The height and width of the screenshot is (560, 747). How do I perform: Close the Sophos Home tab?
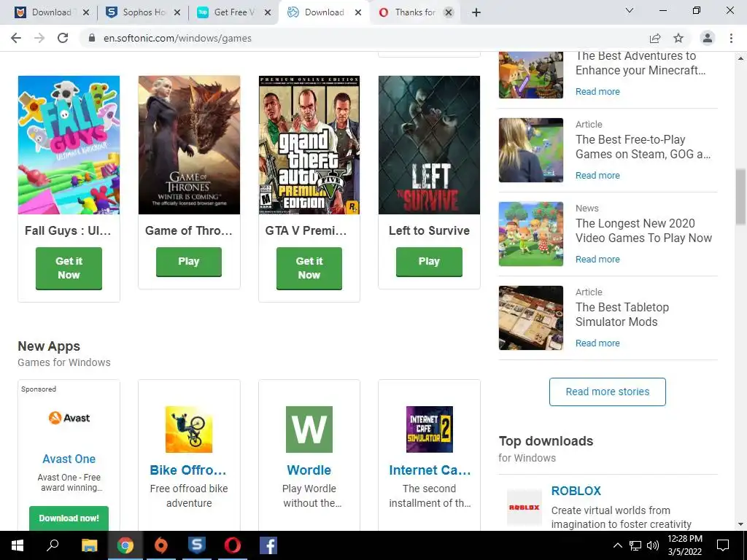point(177,12)
